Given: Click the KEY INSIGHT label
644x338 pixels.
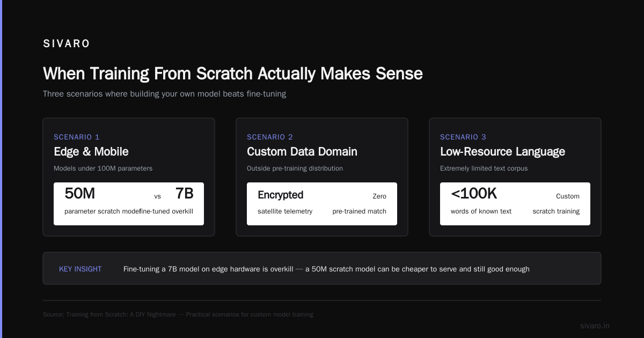Looking at the screenshot, I should pos(80,269).
